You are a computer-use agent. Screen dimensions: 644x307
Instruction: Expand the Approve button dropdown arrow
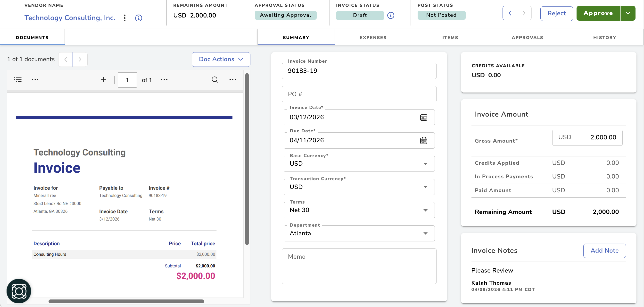click(x=628, y=13)
